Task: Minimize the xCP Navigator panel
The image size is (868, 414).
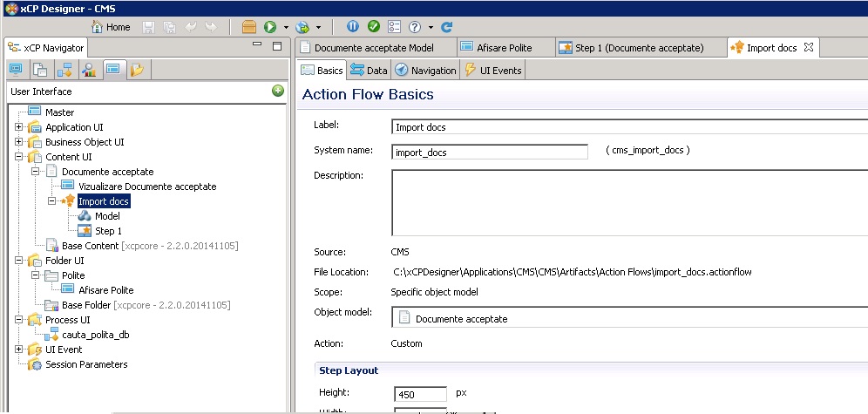Action: (257, 44)
